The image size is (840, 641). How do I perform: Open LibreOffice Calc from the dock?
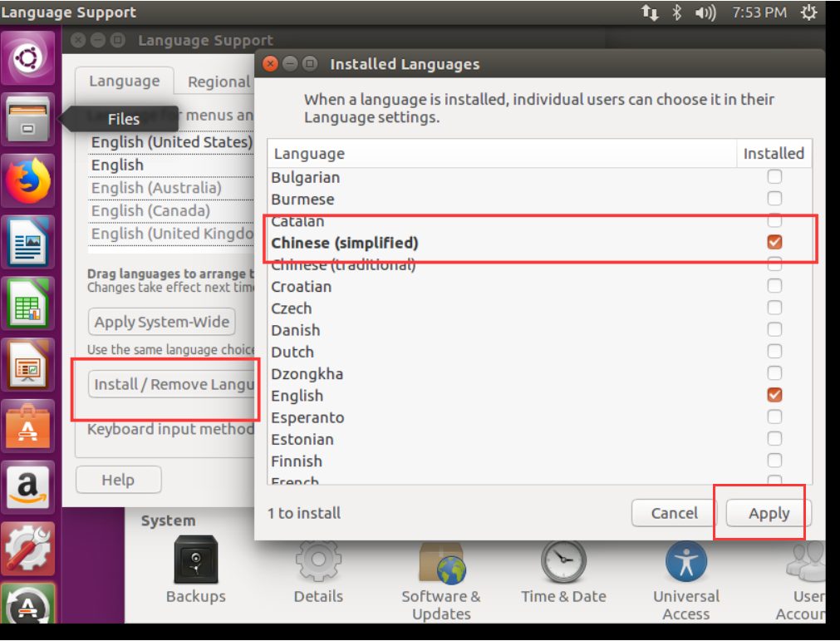pyautogui.click(x=28, y=303)
